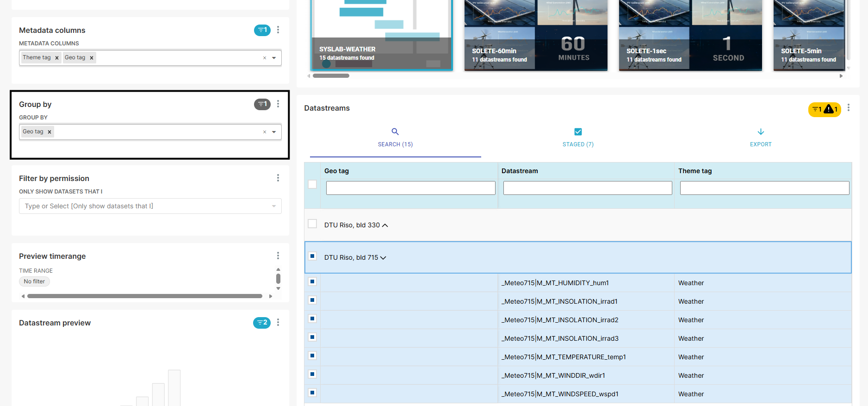Expand the DTU Riso, bld 330 group
The width and height of the screenshot is (868, 406).
pyautogui.click(x=385, y=225)
